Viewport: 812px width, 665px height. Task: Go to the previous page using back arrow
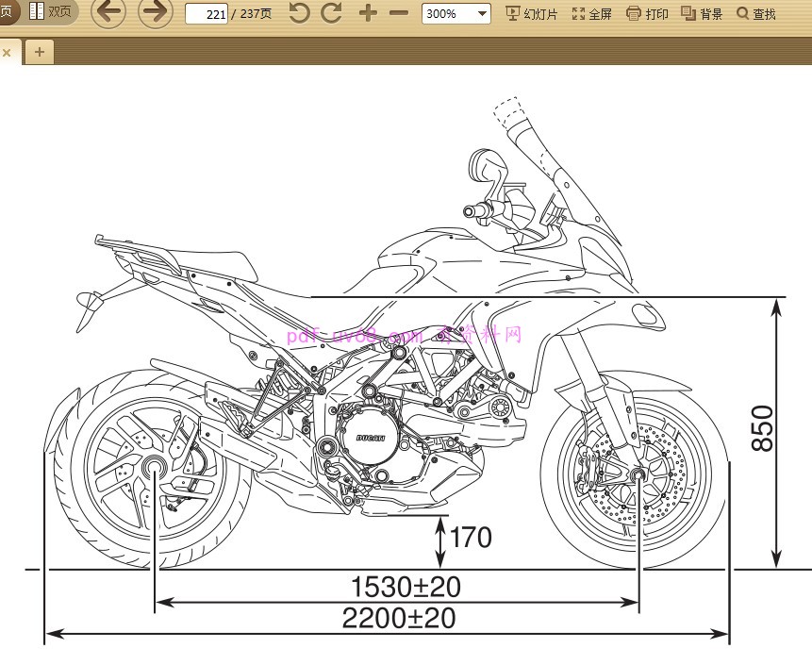click(x=108, y=13)
